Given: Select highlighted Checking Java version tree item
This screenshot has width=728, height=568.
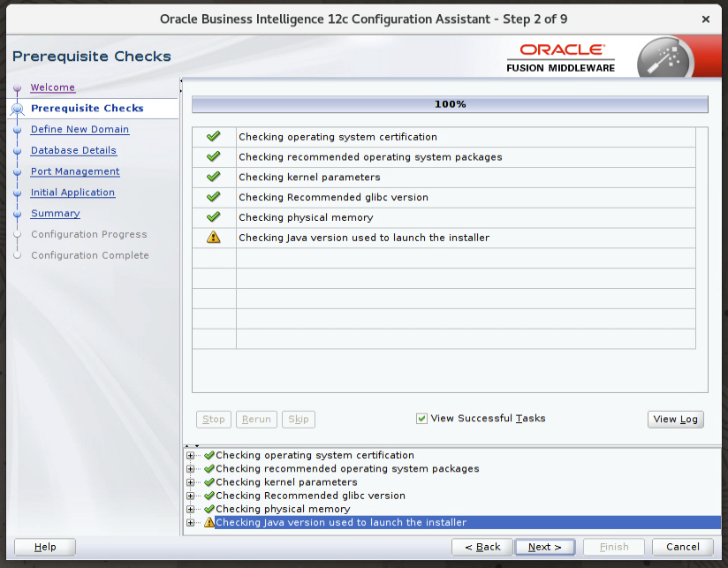Looking at the screenshot, I should pos(467,523).
